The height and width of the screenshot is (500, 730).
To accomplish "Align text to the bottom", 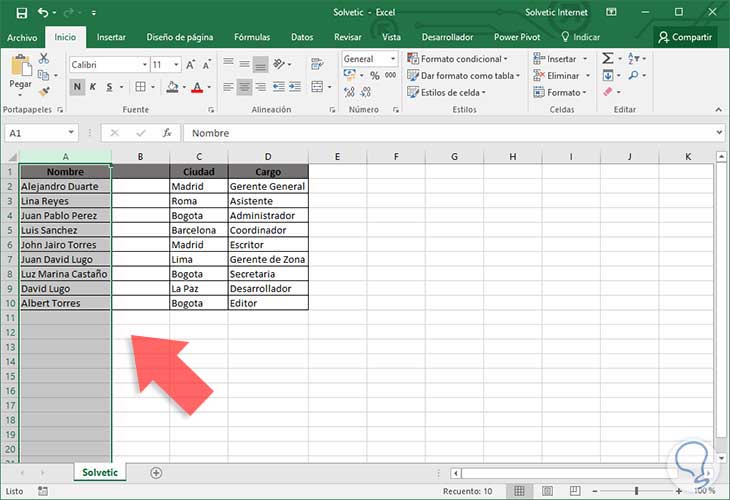I will tap(261, 65).
